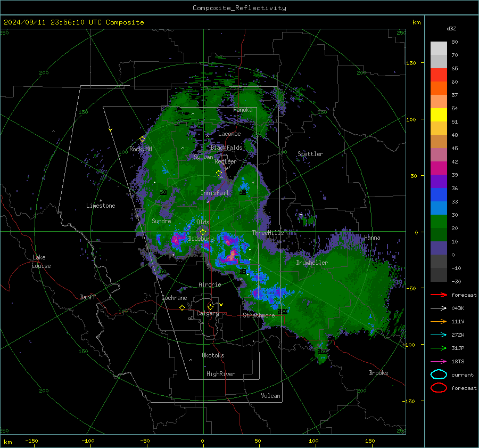The width and height of the screenshot is (479, 448).
Task: Click the Stettler label
Action: [x=310, y=154]
